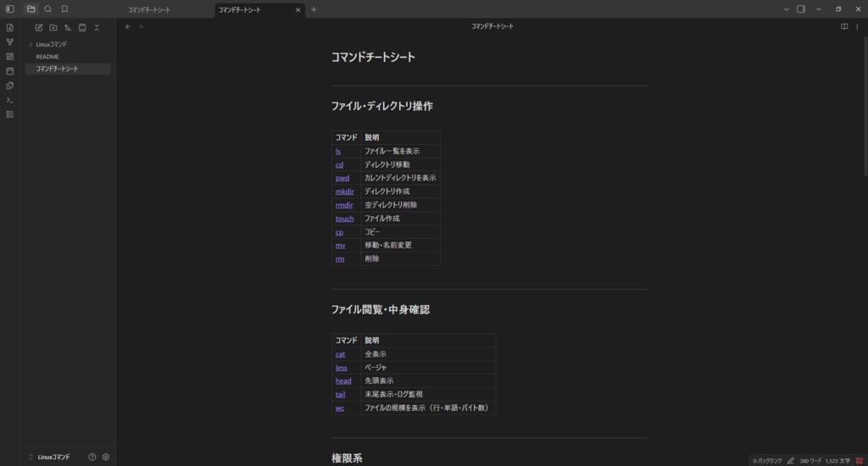The image size is (868, 466).
Task: Click 0 バックリンク in status bar
Action: [x=767, y=461]
